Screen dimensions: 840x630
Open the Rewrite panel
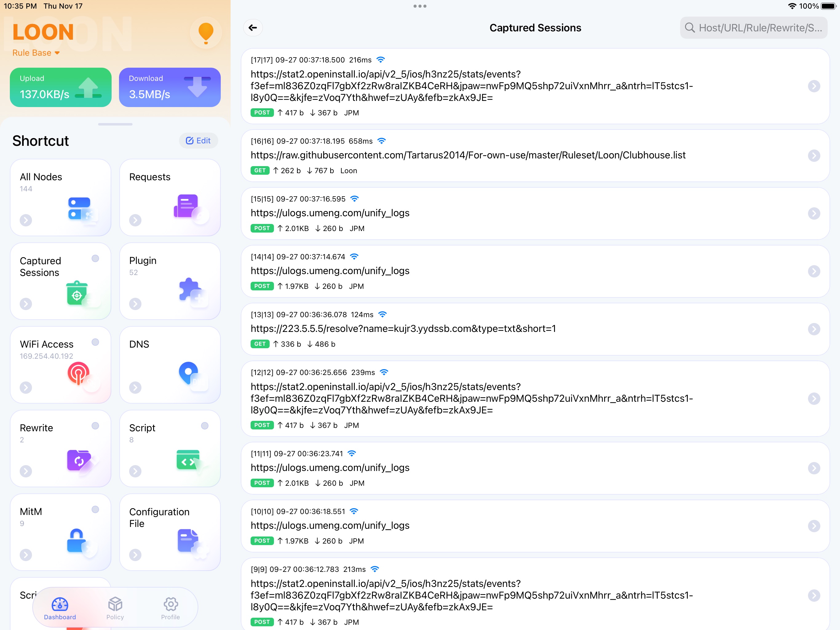click(x=60, y=449)
